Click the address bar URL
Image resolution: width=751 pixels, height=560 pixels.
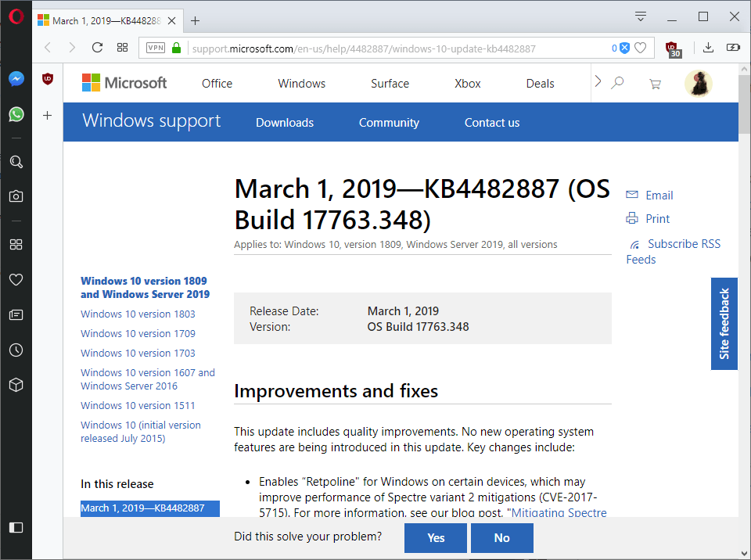[364, 48]
